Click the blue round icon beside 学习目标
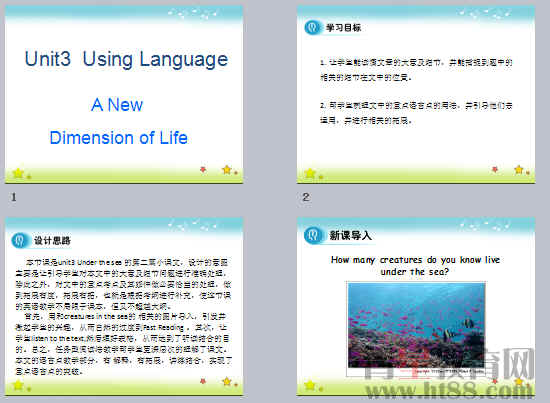550x403 pixels. tap(312, 27)
